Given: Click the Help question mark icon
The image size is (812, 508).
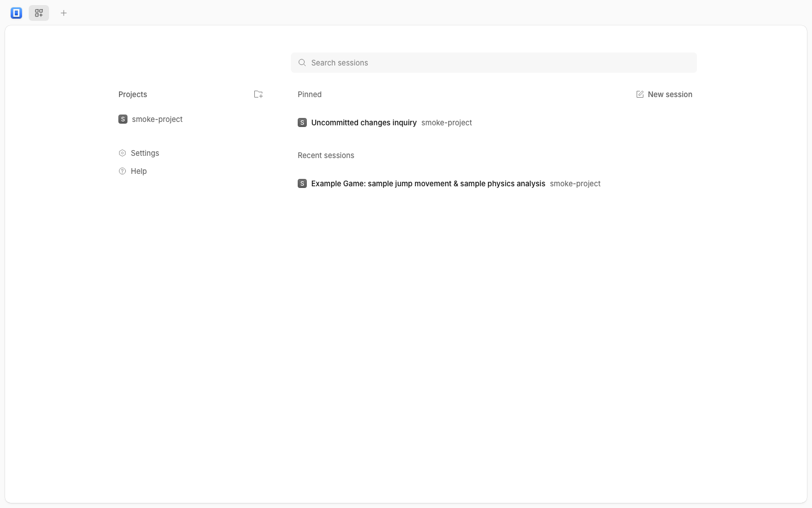Looking at the screenshot, I should coord(122,171).
